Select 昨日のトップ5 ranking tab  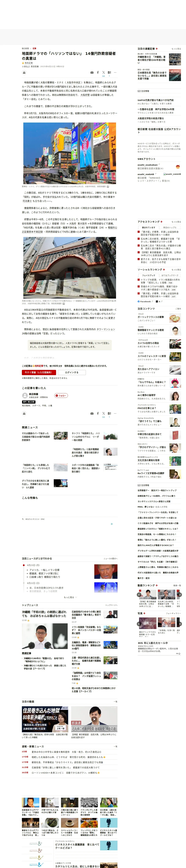coord(170,227)
